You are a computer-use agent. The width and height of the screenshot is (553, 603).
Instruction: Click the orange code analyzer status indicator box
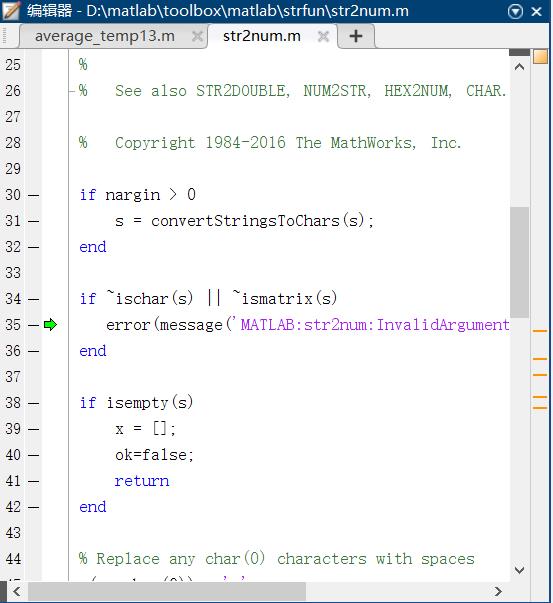[x=540, y=57]
